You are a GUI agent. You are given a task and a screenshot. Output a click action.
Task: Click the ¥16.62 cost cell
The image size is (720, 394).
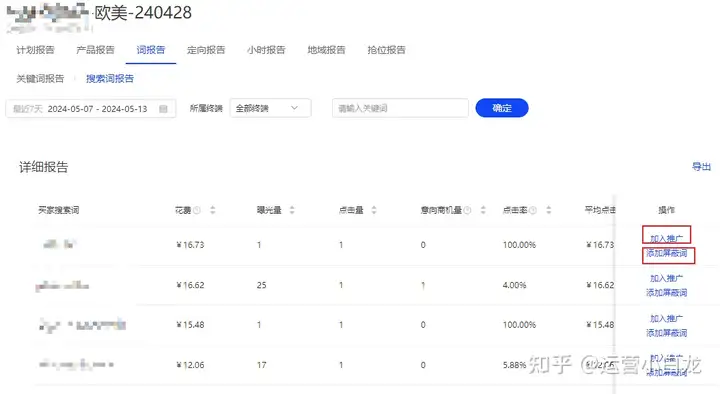(x=190, y=285)
